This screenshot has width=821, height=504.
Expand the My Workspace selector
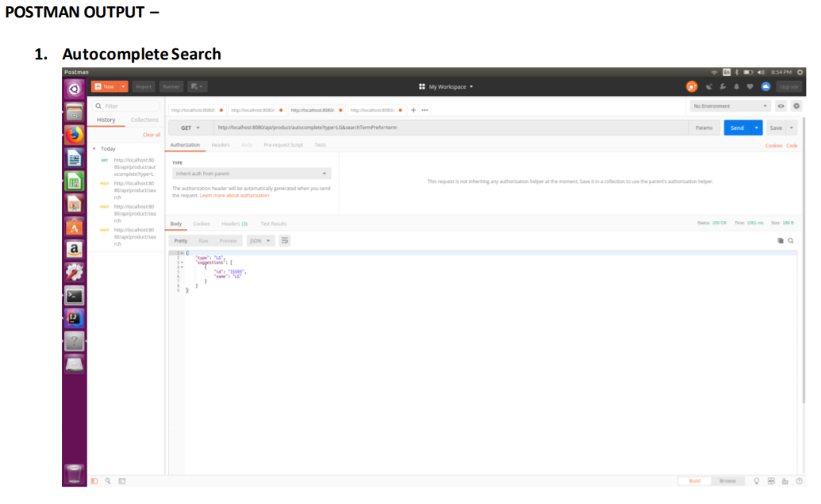click(447, 87)
